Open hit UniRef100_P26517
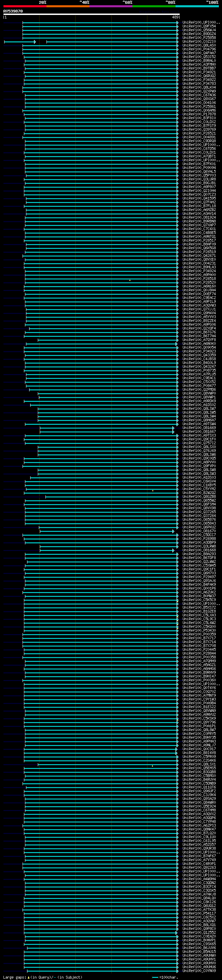 pyautogui.click(x=199, y=240)
